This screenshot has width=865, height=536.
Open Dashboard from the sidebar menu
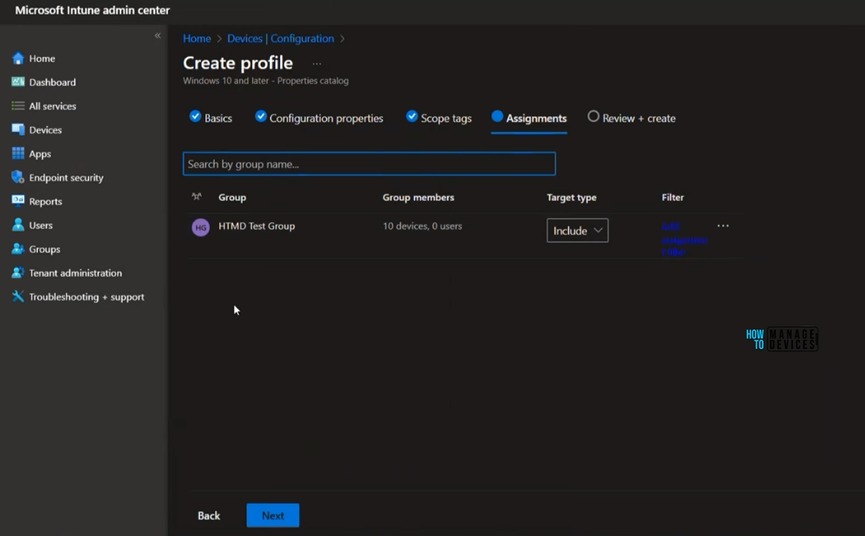[x=52, y=82]
